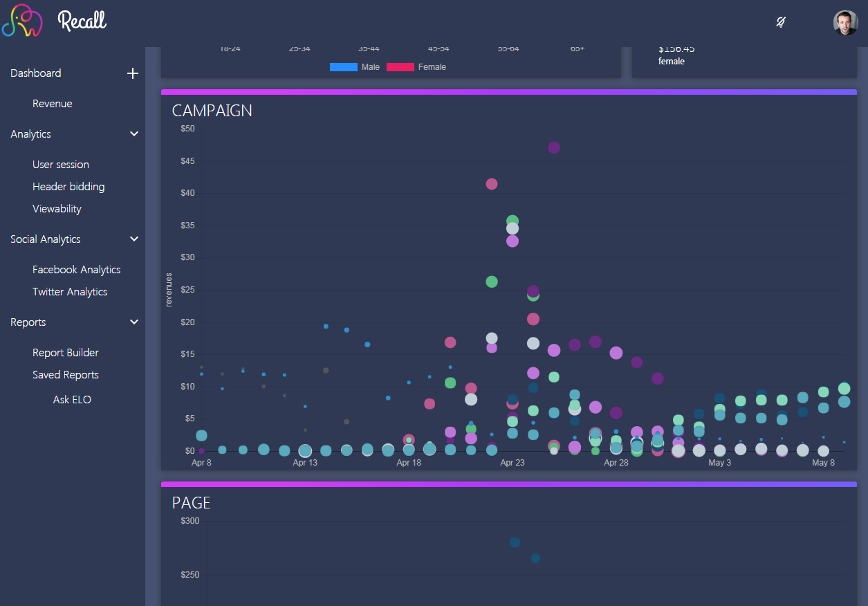Collapse the Social Analytics section chevron
The width and height of the screenshot is (868, 606).
[x=134, y=239]
